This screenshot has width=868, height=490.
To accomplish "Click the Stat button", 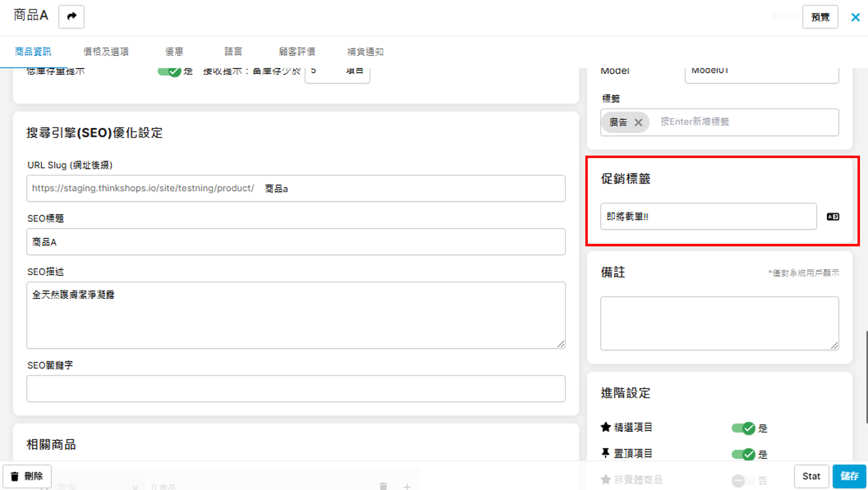I will (811, 476).
